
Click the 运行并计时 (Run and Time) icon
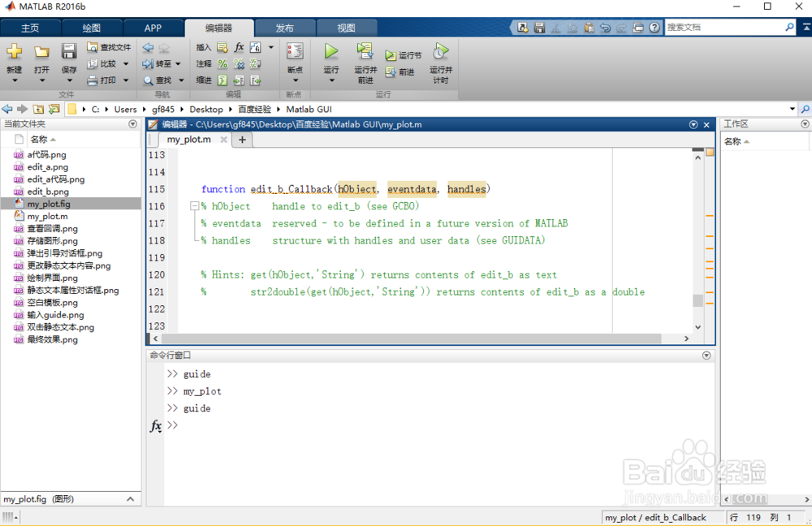tap(441, 51)
